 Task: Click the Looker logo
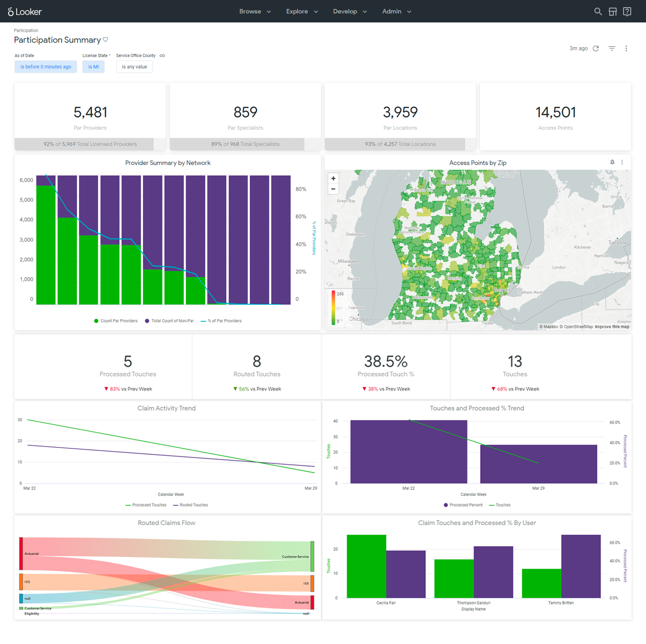[25, 12]
